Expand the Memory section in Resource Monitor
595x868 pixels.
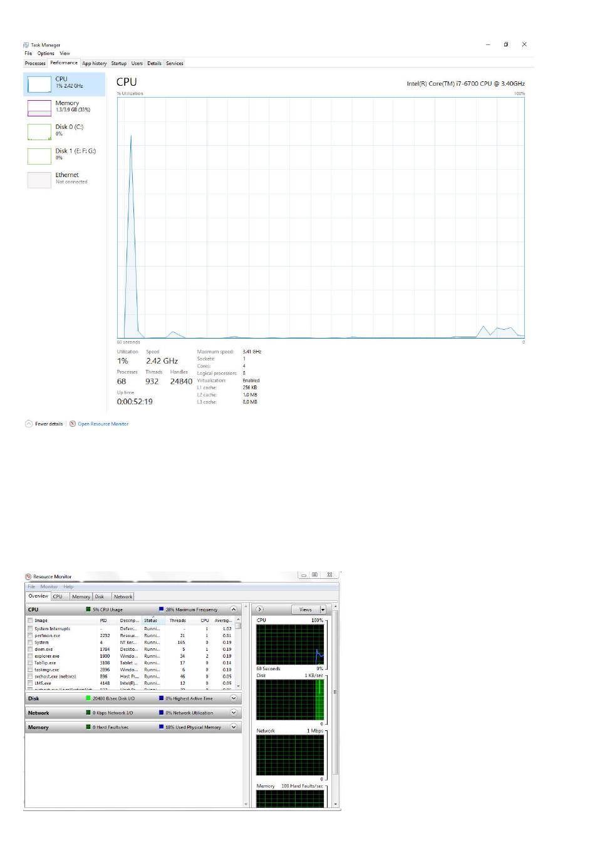pyautogui.click(x=234, y=727)
